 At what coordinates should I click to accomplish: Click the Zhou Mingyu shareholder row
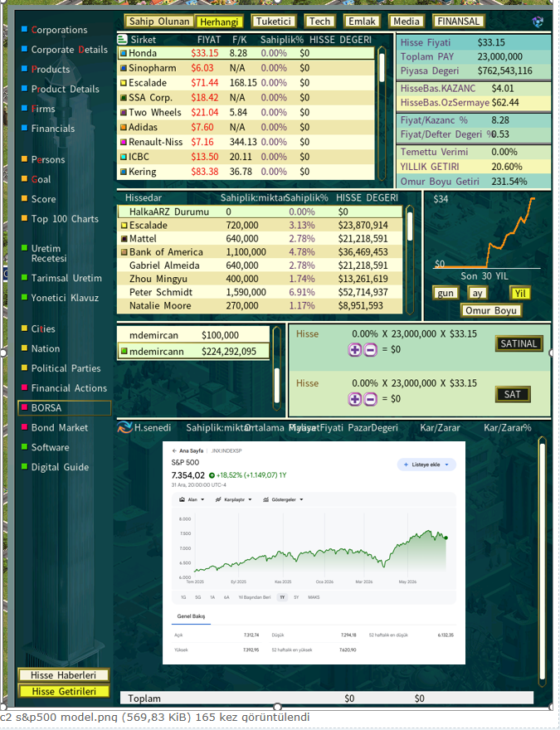point(260,279)
